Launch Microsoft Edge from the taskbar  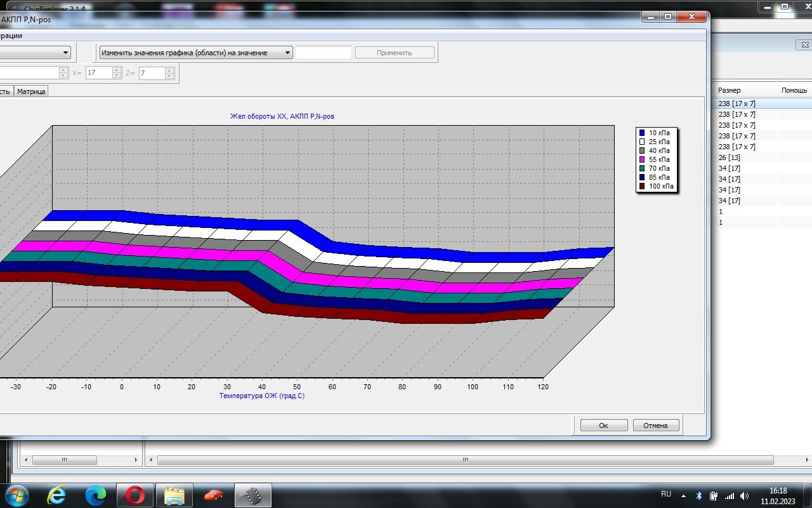point(95,495)
